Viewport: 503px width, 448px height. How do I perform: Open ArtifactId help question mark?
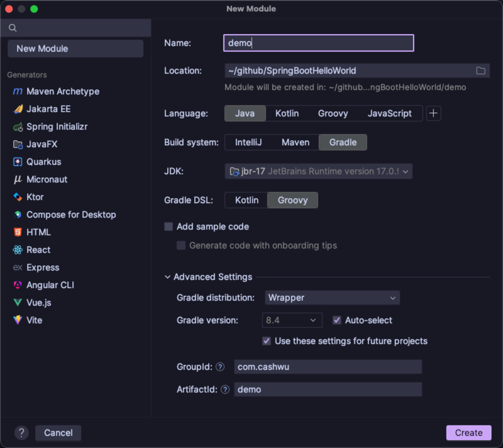[x=225, y=389]
